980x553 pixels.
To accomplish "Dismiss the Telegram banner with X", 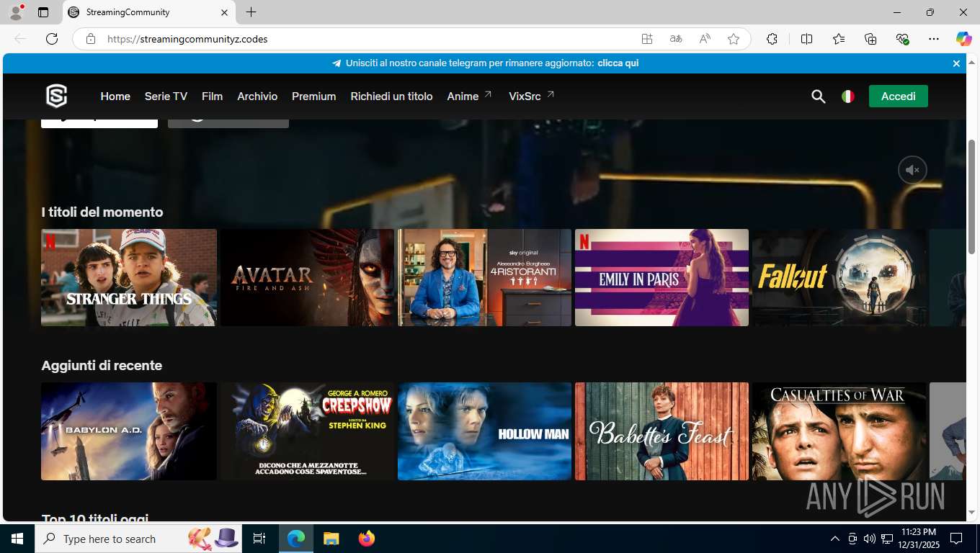I will 956,63.
